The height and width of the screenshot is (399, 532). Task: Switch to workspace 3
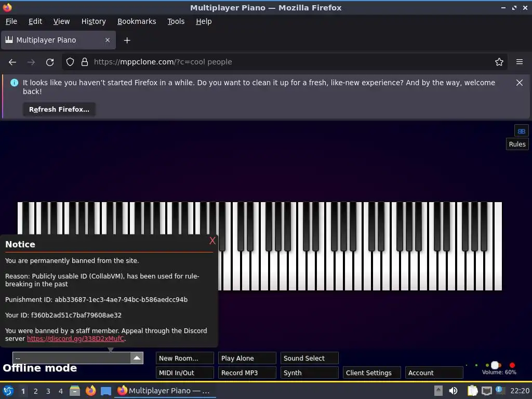point(48,391)
